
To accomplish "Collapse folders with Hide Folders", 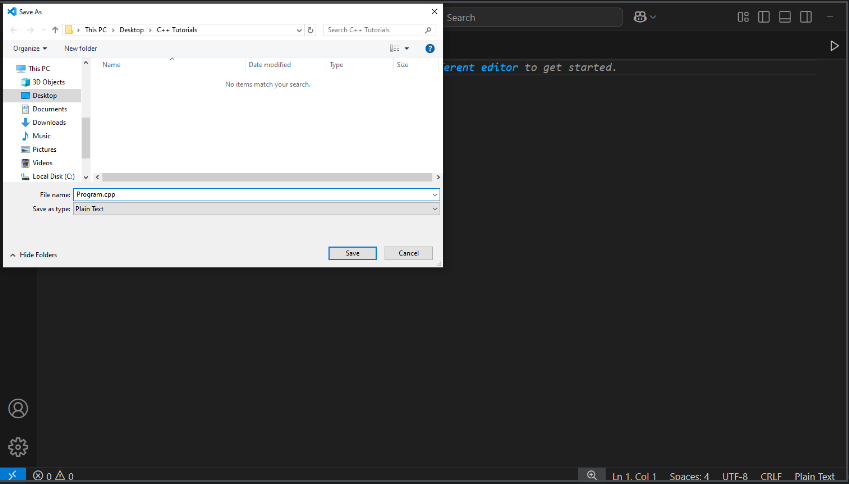I will pyautogui.click(x=34, y=254).
